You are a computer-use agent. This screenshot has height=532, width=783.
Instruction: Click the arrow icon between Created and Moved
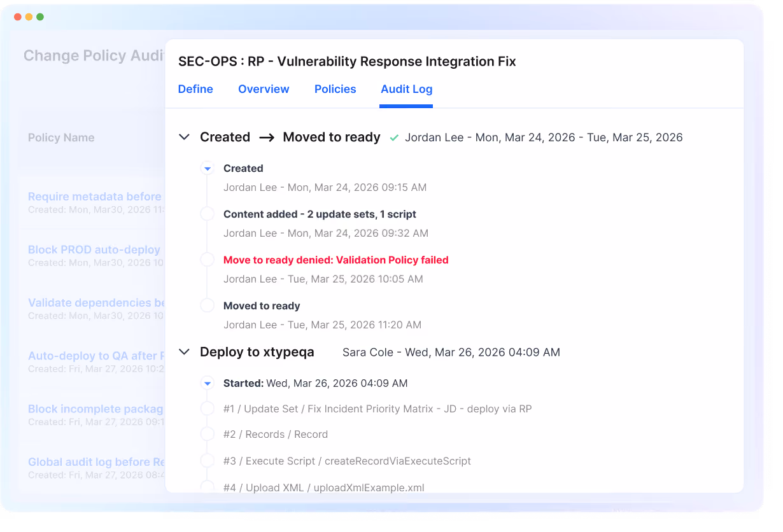pos(267,137)
